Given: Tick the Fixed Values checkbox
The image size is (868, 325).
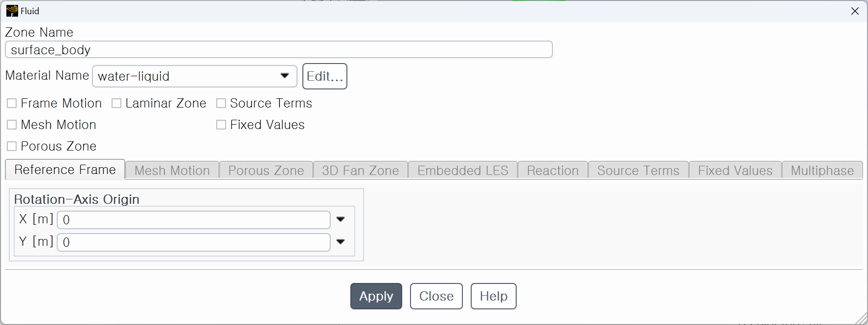Looking at the screenshot, I should 221,125.
